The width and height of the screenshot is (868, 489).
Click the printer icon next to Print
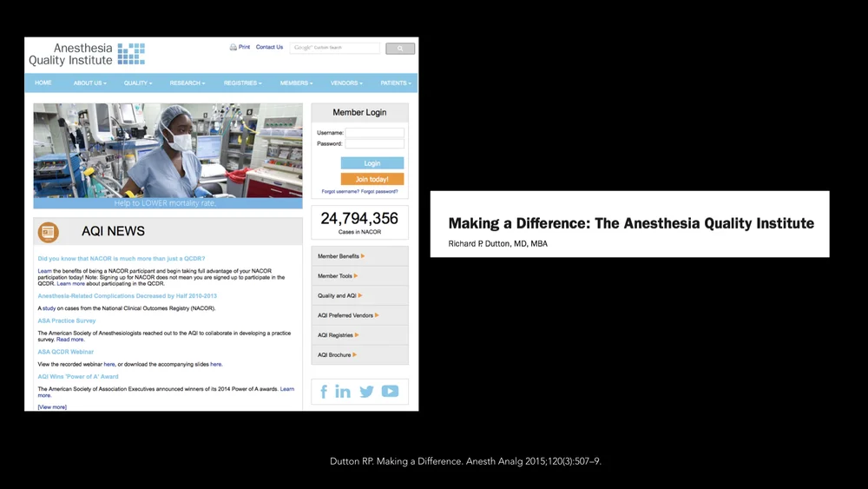tap(233, 47)
